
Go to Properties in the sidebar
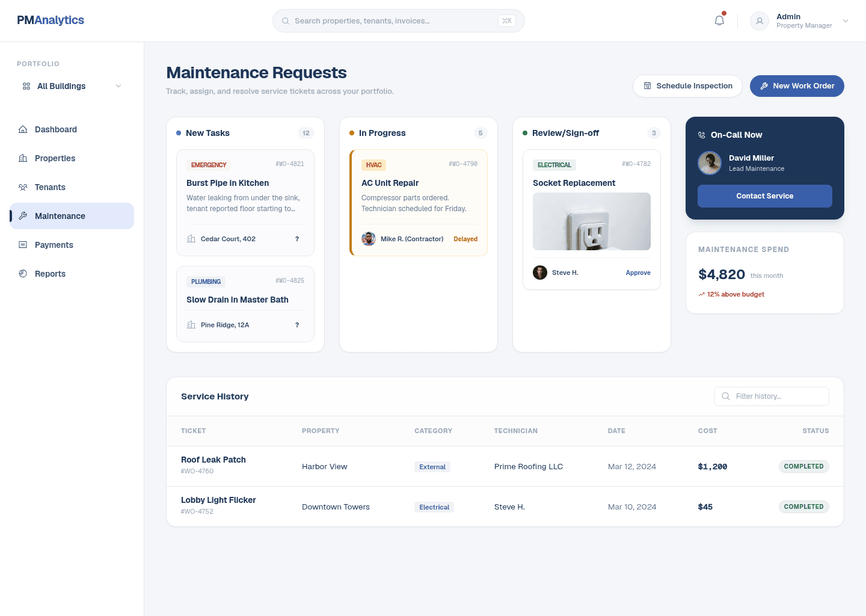(72, 158)
